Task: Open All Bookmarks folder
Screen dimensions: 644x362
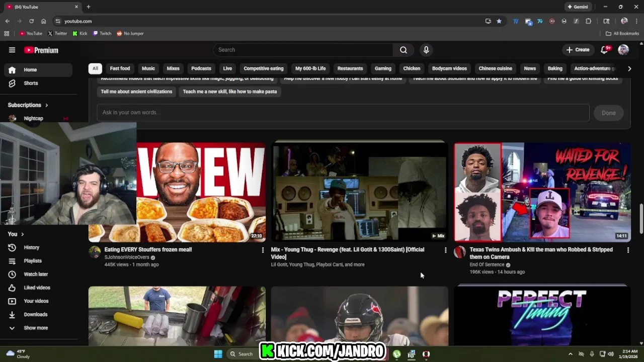Action: tap(622, 33)
